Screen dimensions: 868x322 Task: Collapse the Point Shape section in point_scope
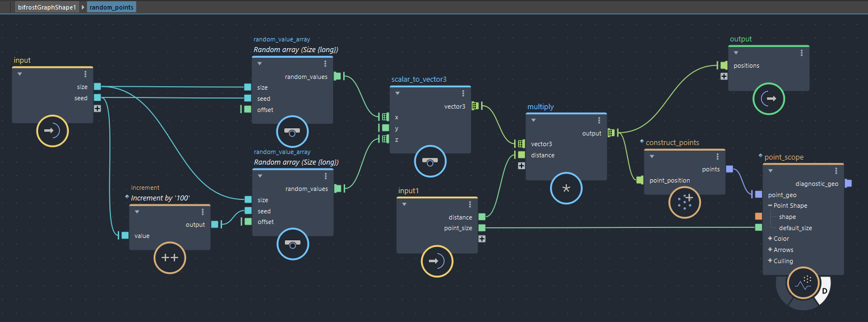point(770,206)
